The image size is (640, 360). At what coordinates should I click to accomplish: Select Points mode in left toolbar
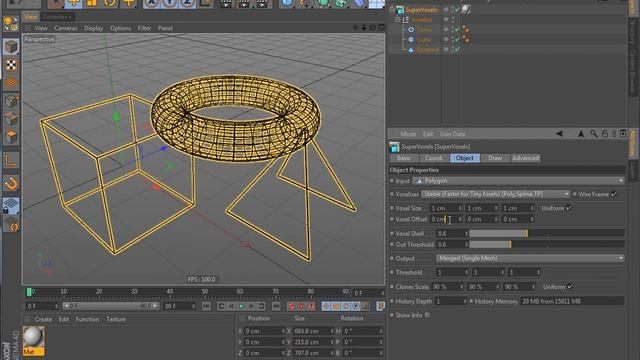tap(11, 101)
